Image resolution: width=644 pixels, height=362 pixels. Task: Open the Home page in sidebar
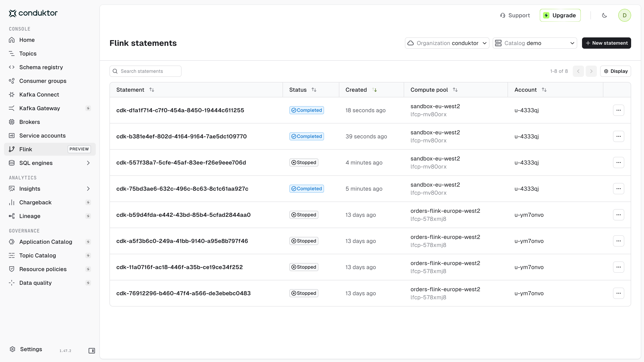point(50,40)
